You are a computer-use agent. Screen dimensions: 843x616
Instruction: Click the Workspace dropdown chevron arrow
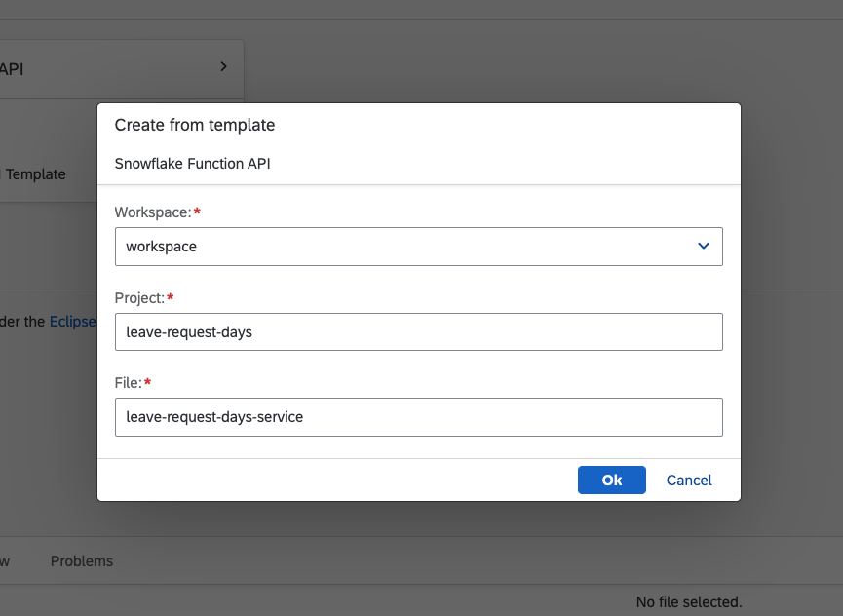coord(704,247)
